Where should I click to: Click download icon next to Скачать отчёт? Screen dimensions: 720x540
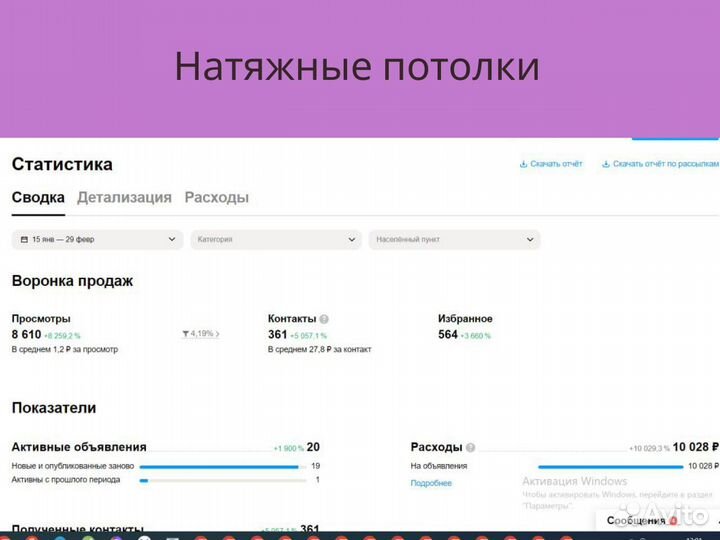coord(523,164)
